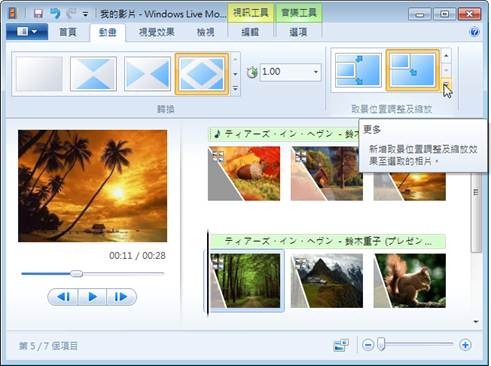
Task: Open the Help question mark icon
Action: 474,32
